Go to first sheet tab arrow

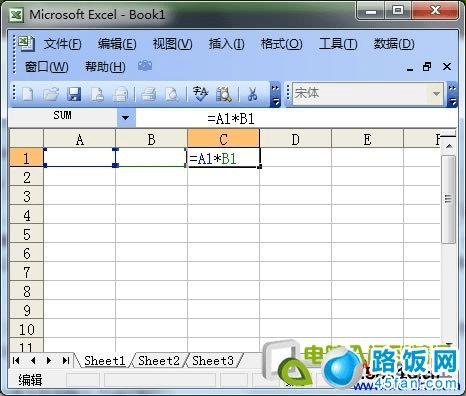tap(16, 361)
